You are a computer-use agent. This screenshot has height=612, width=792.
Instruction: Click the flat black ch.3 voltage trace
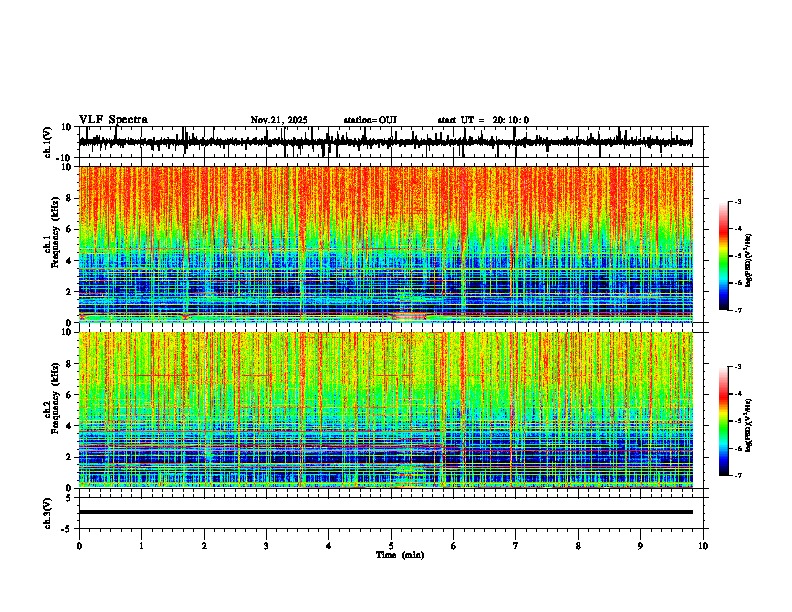coord(385,512)
